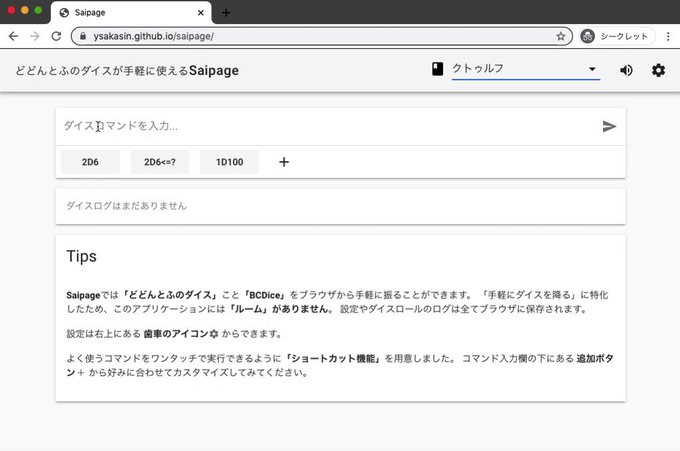Open the browser three-dot menu
Screen dimensions: 680x451
coord(668,36)
